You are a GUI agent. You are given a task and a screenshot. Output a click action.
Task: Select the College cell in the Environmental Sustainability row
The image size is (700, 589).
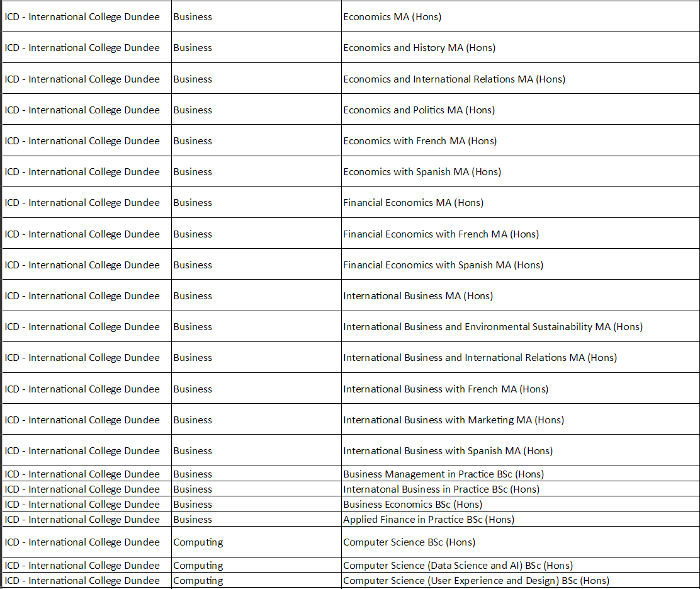(87, 327)
